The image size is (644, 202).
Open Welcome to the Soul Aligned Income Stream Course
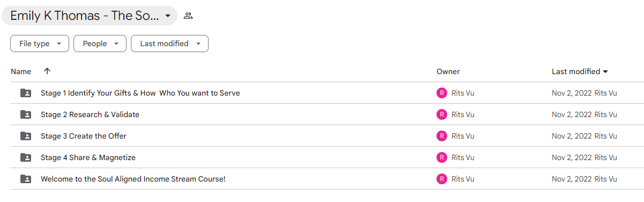click(x=133, y=179)
